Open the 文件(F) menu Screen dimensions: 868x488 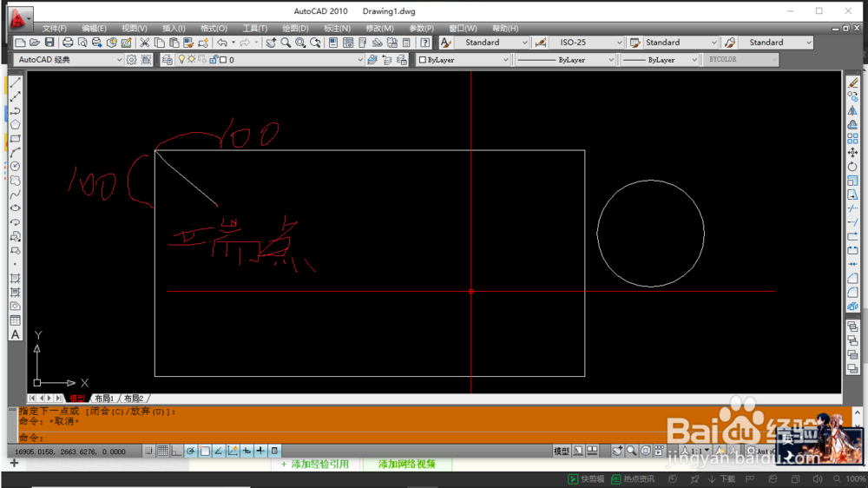coord(54,29)
